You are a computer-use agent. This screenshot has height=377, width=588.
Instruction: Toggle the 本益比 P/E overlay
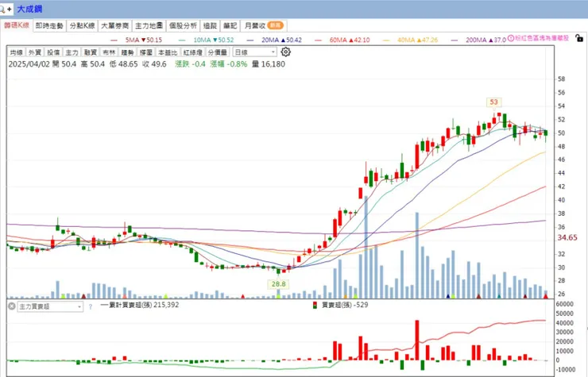(167, 52)
